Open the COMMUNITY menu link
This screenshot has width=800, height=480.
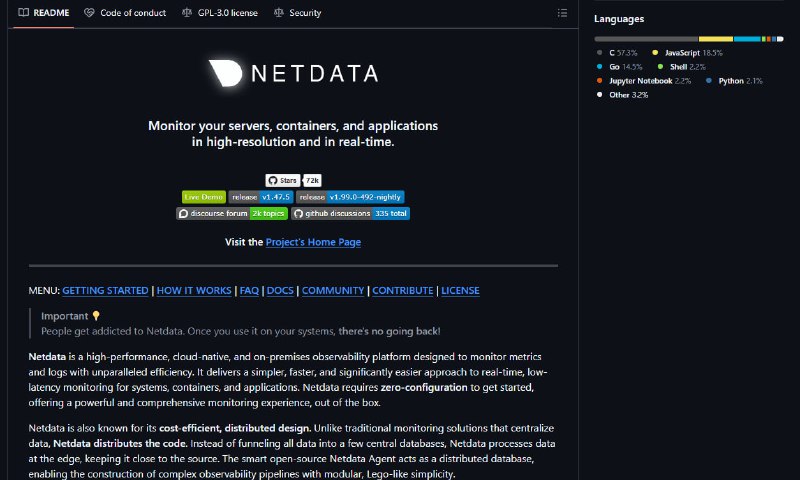click(333, 290)
